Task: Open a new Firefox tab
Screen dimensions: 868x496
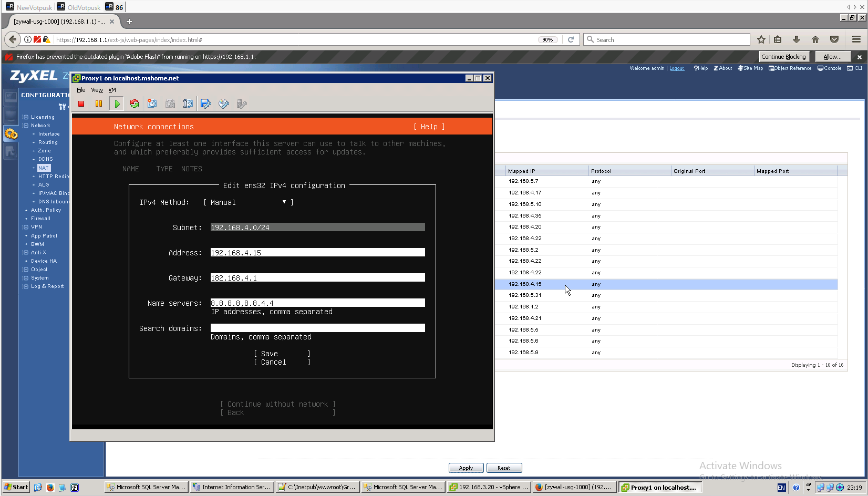Action: pos(129,22)
